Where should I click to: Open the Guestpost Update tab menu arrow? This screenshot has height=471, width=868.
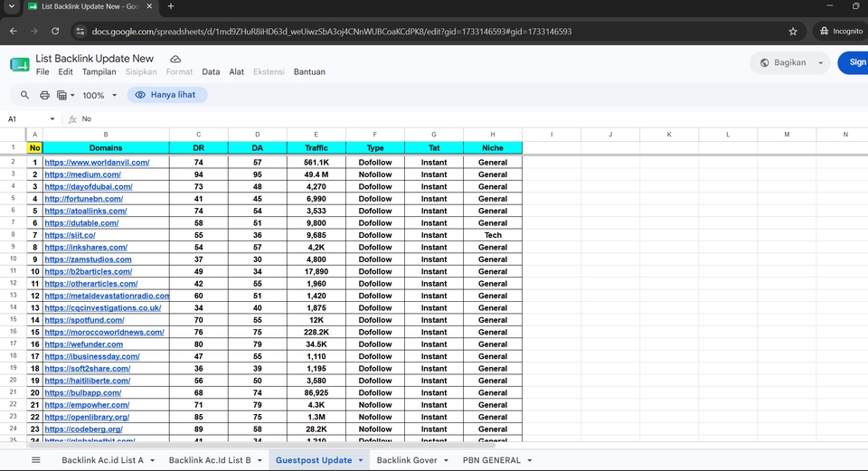[x=361, y=460]
